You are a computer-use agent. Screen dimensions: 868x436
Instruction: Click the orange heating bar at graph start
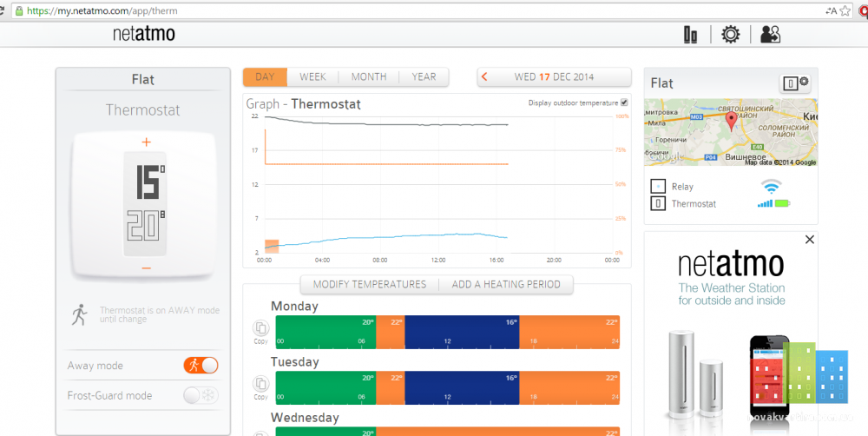(271, 247)
